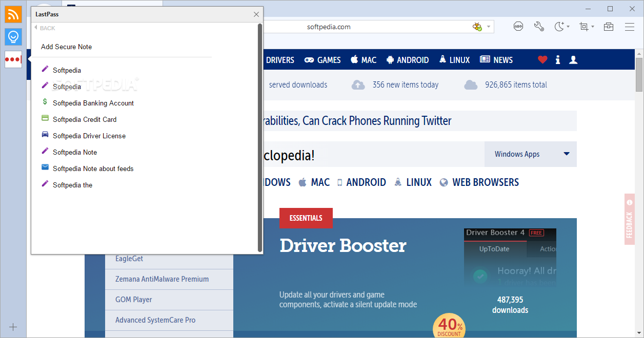Open the Adblock Plus (ABP) icon
The width and height of the screenshot is (644, 338).
[518, 27]
